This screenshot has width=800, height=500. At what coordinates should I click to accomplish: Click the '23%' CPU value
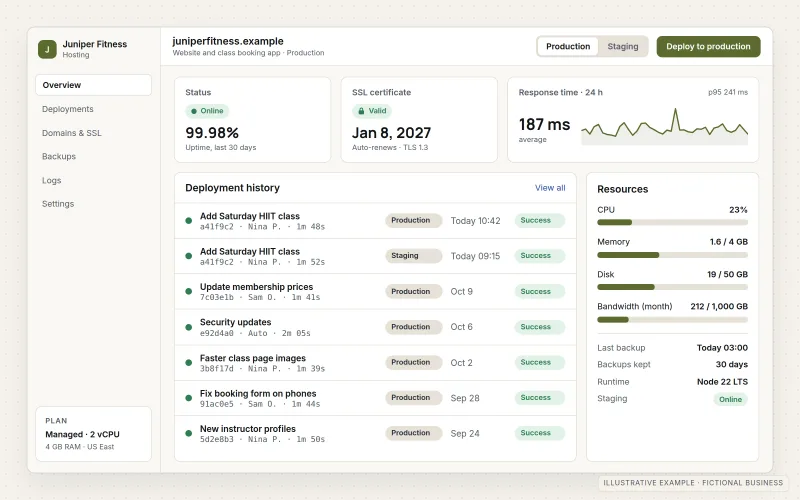(x=738, y=210)
